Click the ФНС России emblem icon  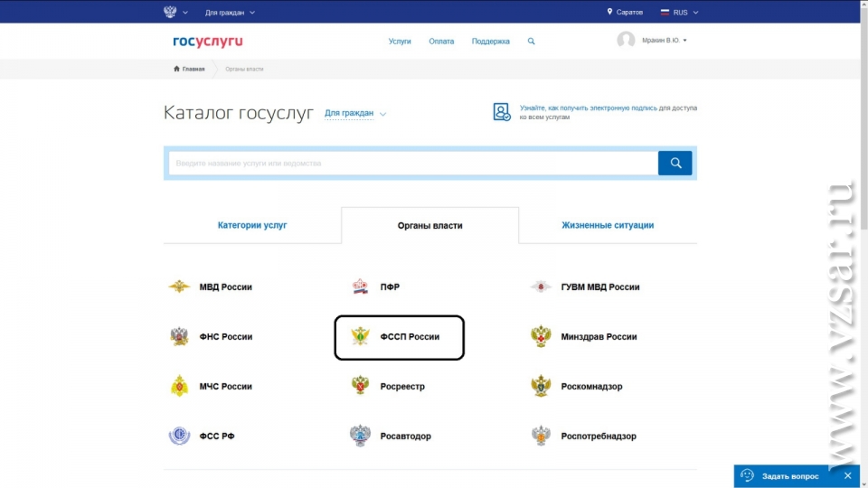tap(179, 336)
